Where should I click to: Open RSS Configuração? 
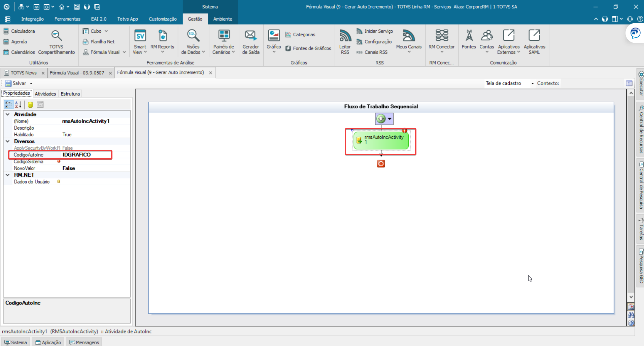(374, 42)
